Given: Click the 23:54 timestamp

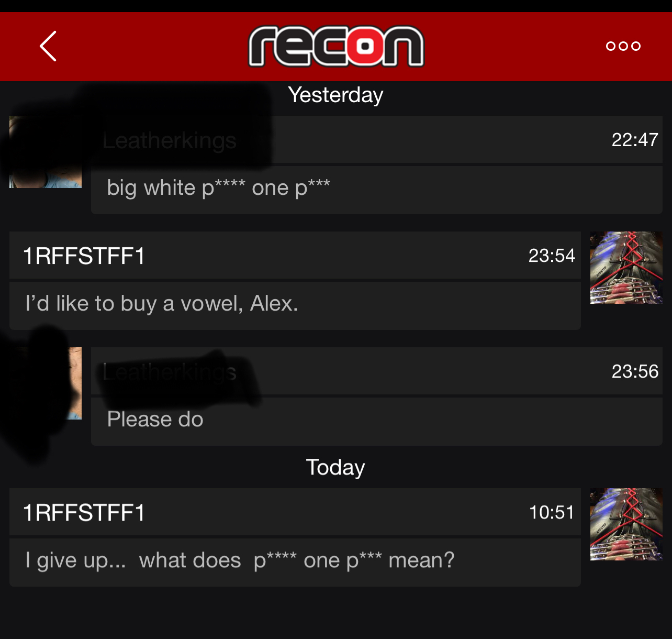Looking at the screenshot, I should (x=552, y=256).
